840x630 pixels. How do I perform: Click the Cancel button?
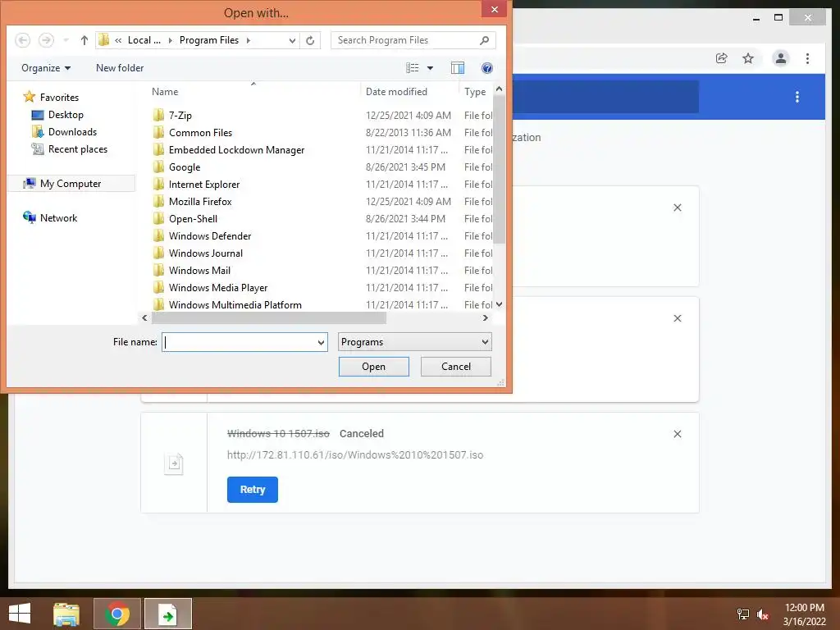point(456,367)
